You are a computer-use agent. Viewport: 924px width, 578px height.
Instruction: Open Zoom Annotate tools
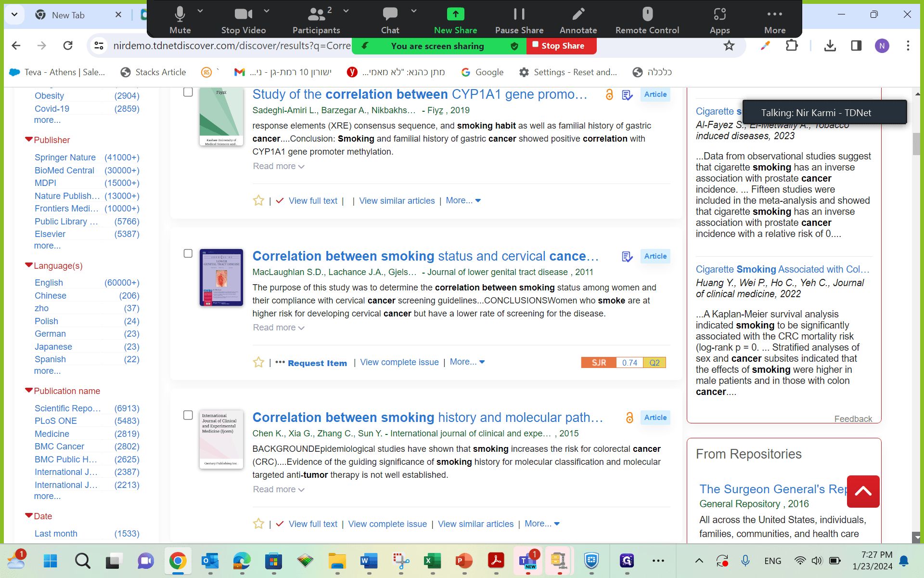(x=578, y=19)
